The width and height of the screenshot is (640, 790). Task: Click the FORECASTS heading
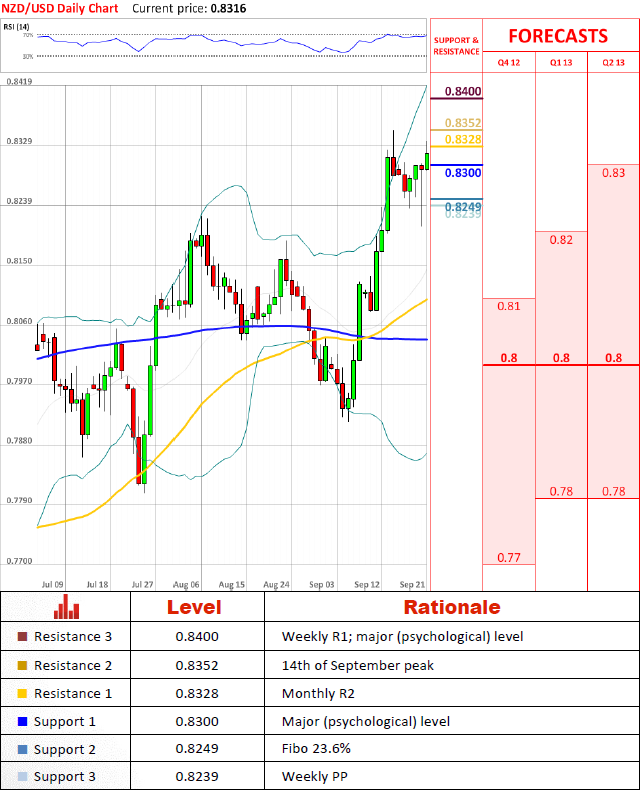557,36
